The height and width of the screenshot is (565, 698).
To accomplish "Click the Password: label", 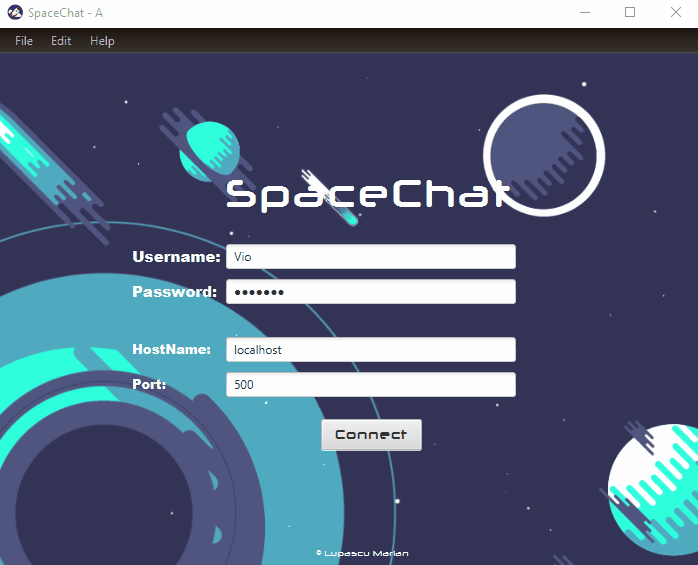I will [174, 292].
